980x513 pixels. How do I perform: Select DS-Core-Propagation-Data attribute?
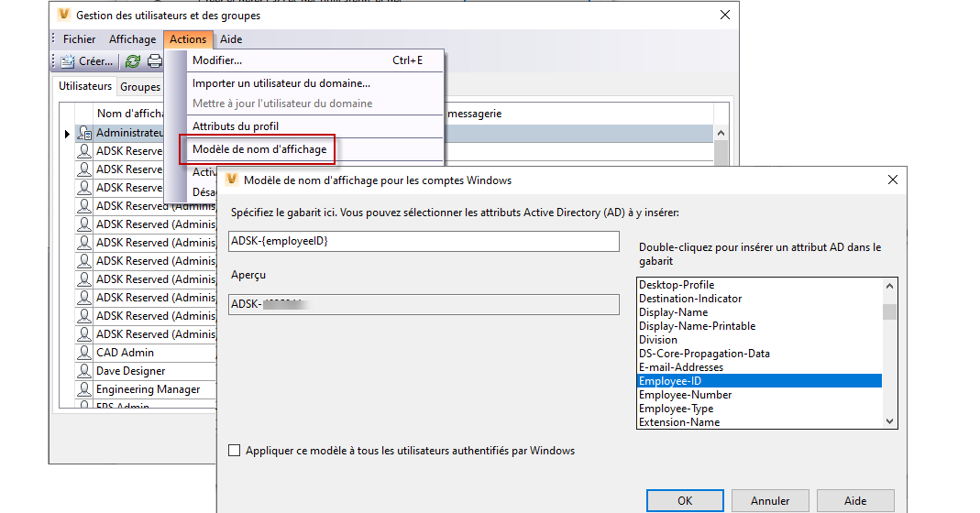pos(759,354)
